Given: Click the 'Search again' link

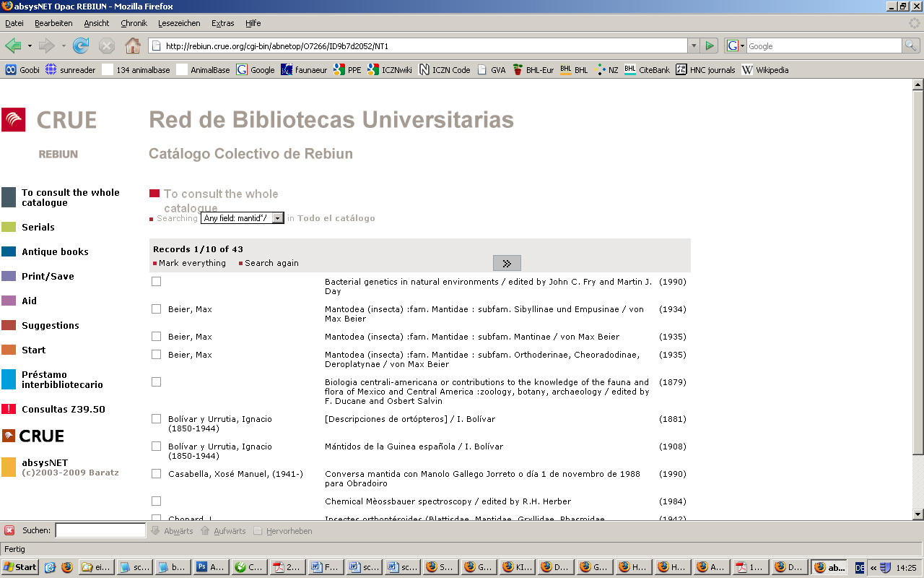Looking at the screenshot, I should [271, 264].
